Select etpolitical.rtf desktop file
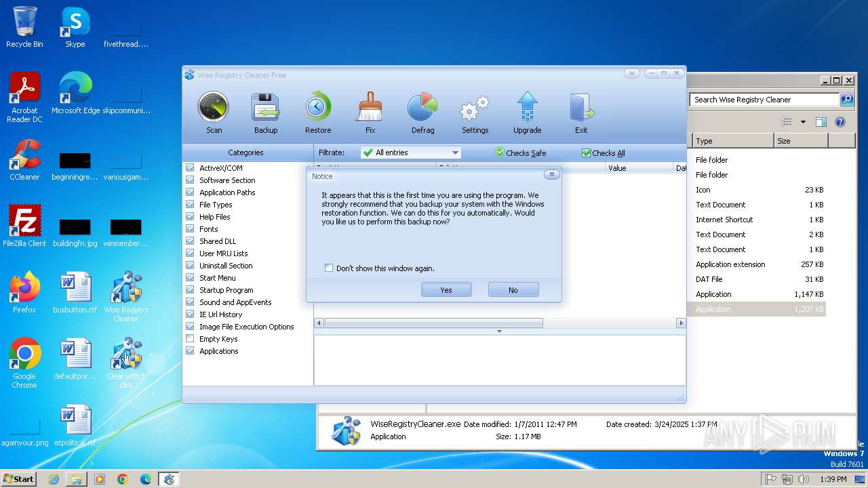Viewport: 868px width, 488px height. pos(75,426)
